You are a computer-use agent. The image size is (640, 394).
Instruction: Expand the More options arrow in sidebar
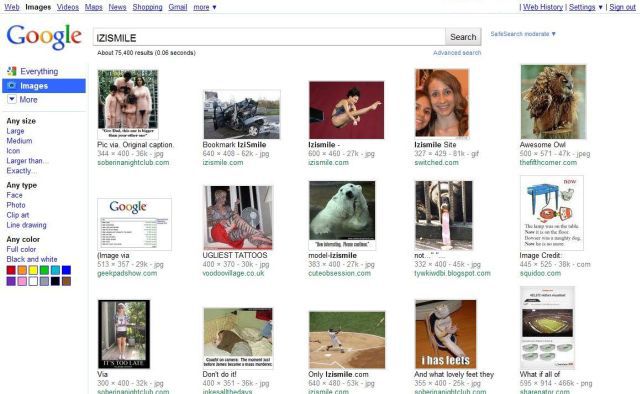click(12, 99)
